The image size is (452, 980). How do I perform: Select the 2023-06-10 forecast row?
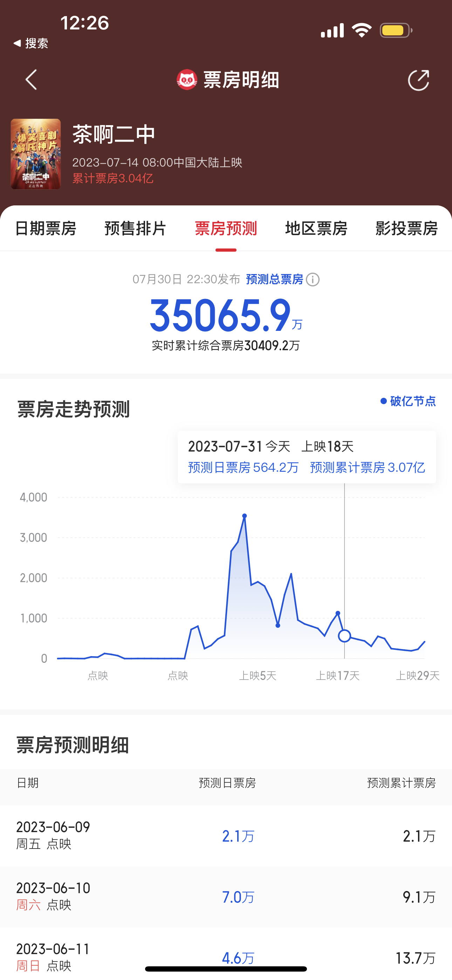[226, 896]
